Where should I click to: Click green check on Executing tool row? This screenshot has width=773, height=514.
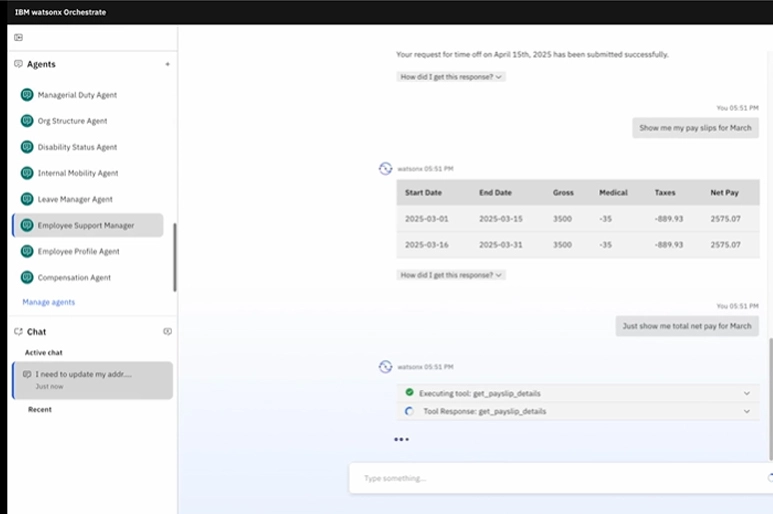[x=409, y=392]
